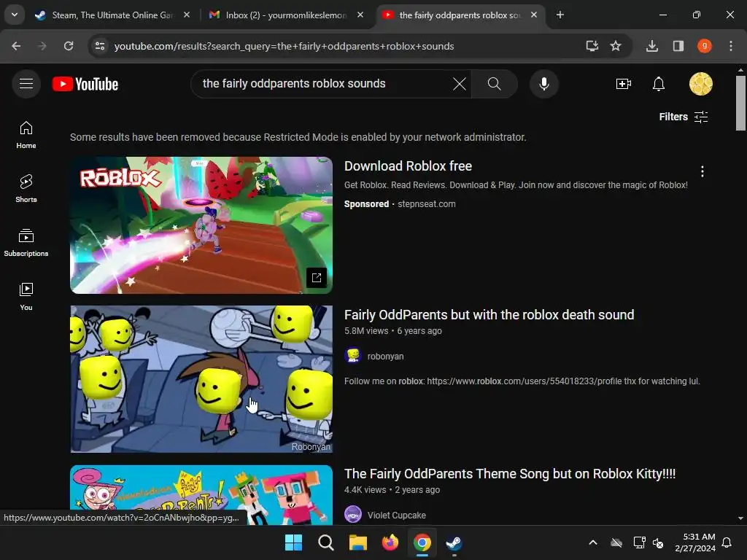The image size is (747, 560).
Task: Click the external link icon on ad thumbnail
Action: [317, 278]
